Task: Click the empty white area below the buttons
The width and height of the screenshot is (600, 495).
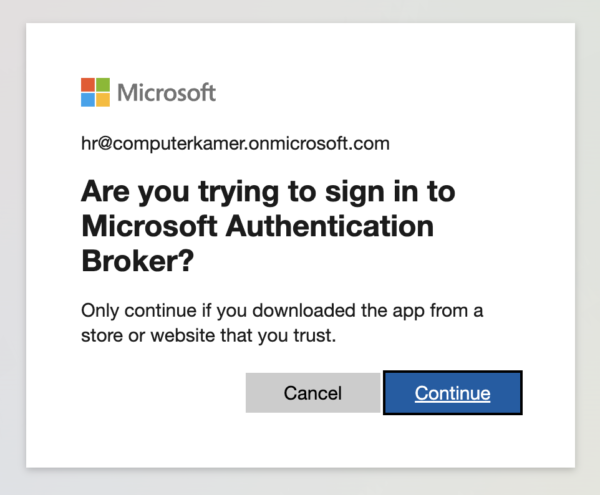Action: click(300, 440)
